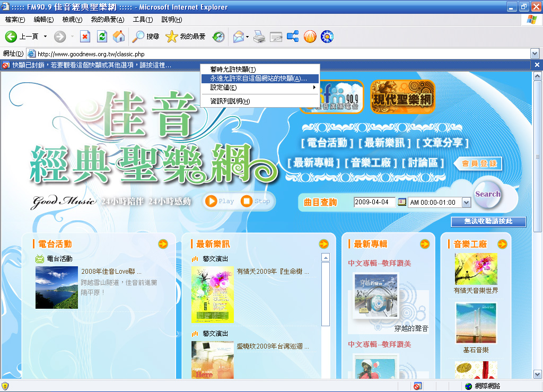The height and width of the screenshot is (392, 543).
Task: Click the Forward arrow toolbar button
Action: [60, 37]
